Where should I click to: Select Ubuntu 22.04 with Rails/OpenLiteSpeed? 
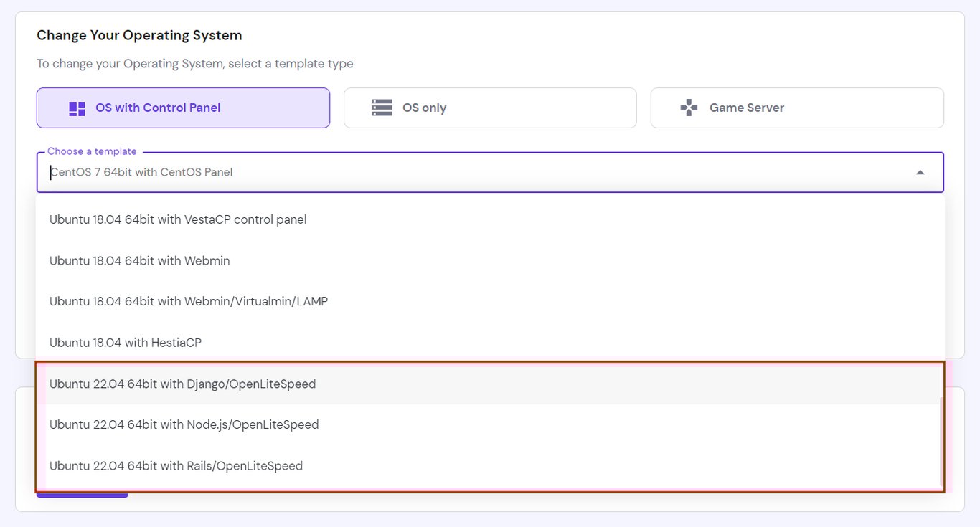point(176,465)
